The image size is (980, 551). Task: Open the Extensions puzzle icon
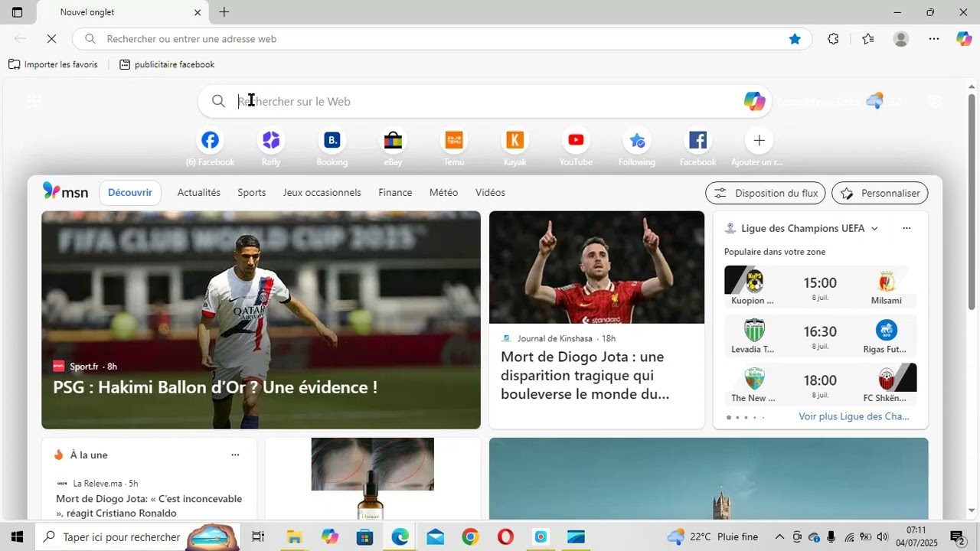click(833, 39)
